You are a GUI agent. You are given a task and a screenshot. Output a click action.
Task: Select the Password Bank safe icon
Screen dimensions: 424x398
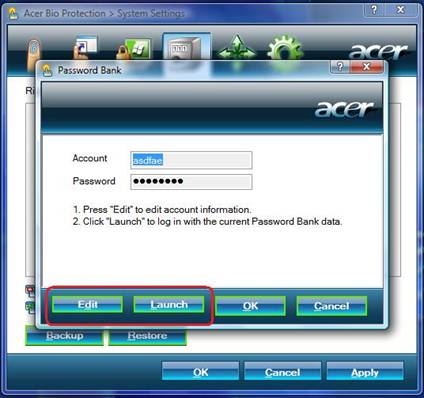(186, 47)
